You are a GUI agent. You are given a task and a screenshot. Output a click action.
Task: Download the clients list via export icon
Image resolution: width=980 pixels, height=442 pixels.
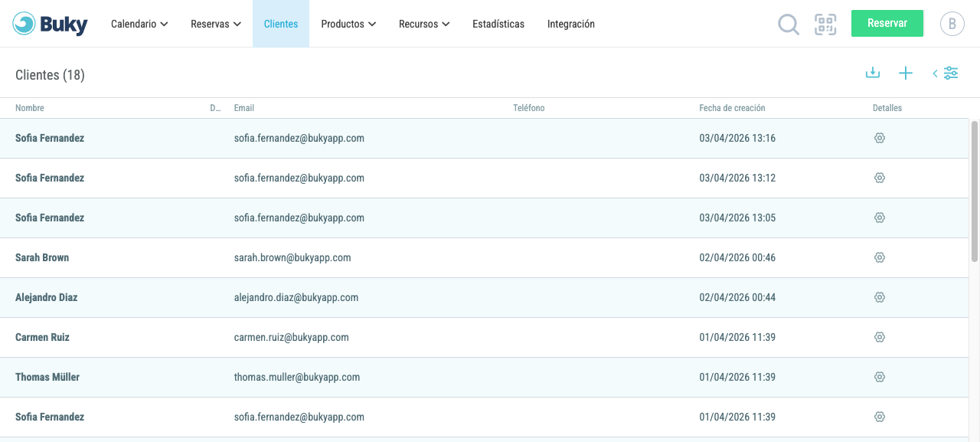[872, 73]
